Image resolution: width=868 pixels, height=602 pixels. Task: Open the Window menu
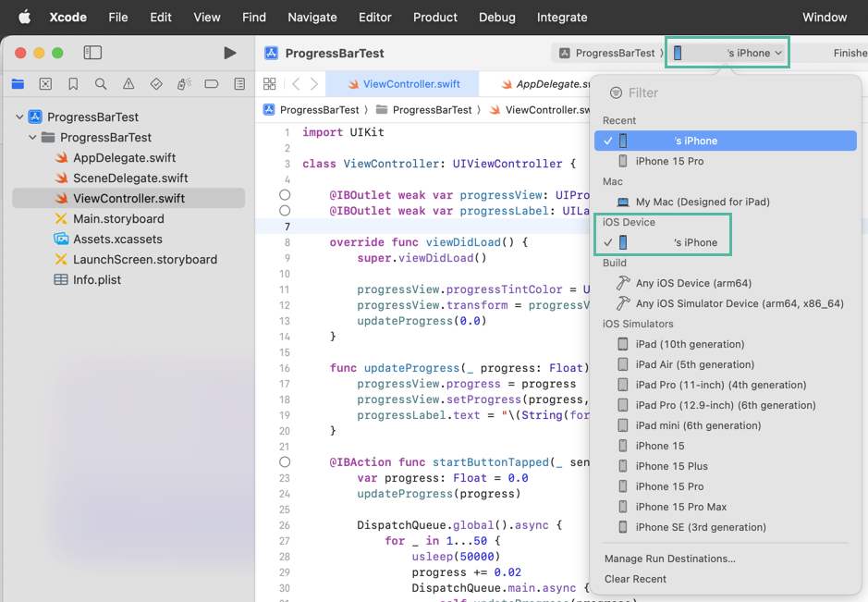pos(825,18)
